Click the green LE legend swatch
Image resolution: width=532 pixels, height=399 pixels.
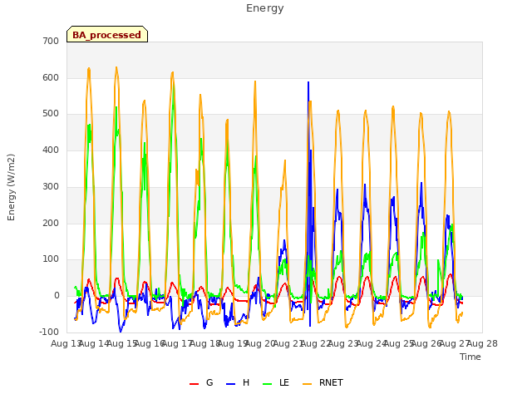(268, 384)
